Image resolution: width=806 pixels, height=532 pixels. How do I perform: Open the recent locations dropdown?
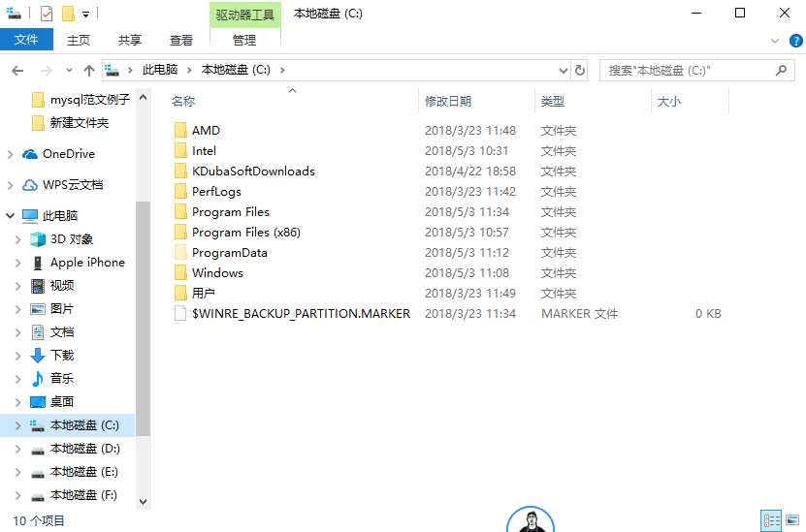point(69,71)
